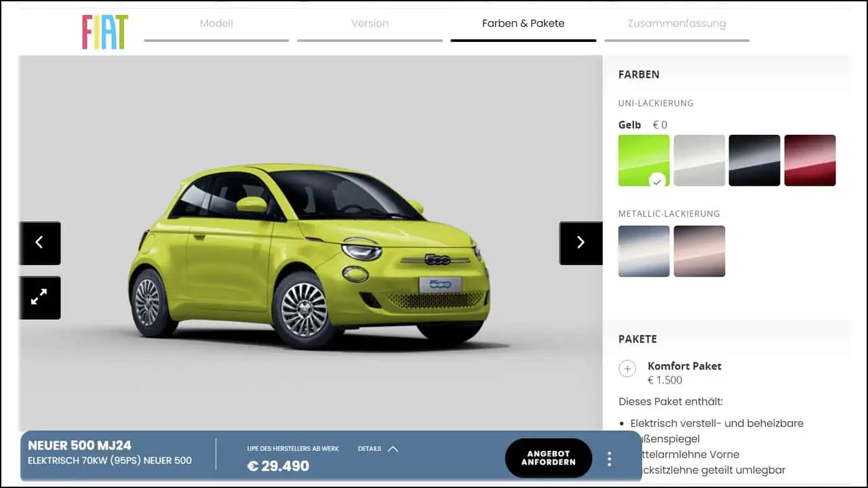868x488 pixels.
Task: Select the yellow-green Gelb paint swatch
Action: click(x=644, y=160)
